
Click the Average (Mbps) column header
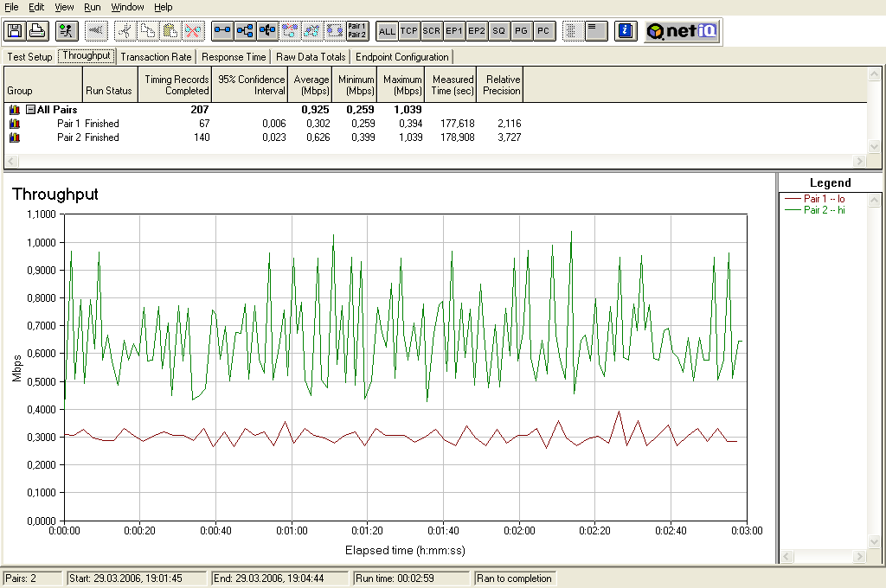[311, 85]
